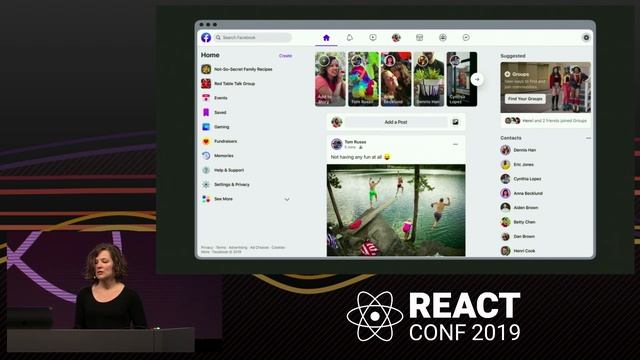This screenshot has width=640, height=360.
Task: Open the Groups tab icon in top bar
Action: [442, 38]
